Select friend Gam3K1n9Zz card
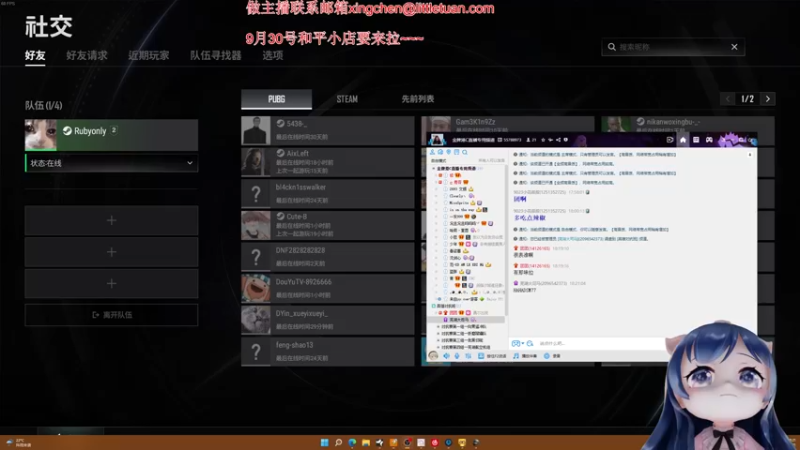 [x=508, y=123]
